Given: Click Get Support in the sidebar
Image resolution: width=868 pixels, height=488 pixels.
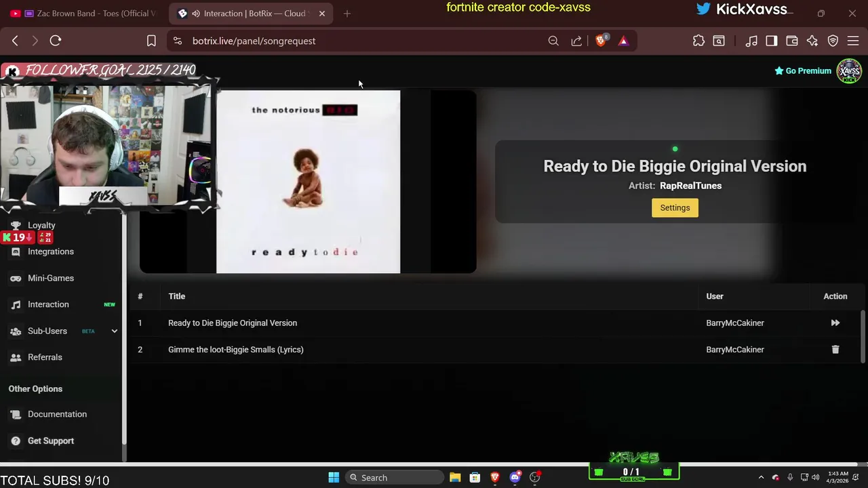Looking at the screenshot, I should pos(51,441).
